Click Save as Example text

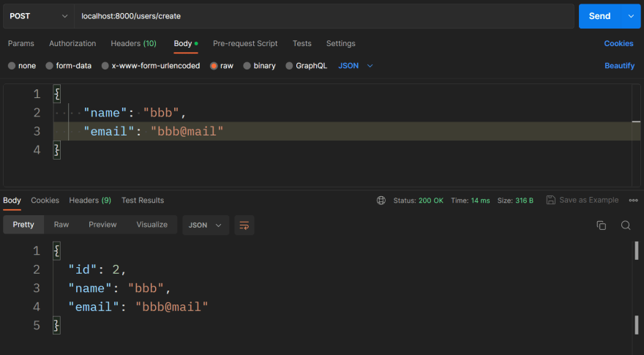pyautogui.click(x=589, y=200)
